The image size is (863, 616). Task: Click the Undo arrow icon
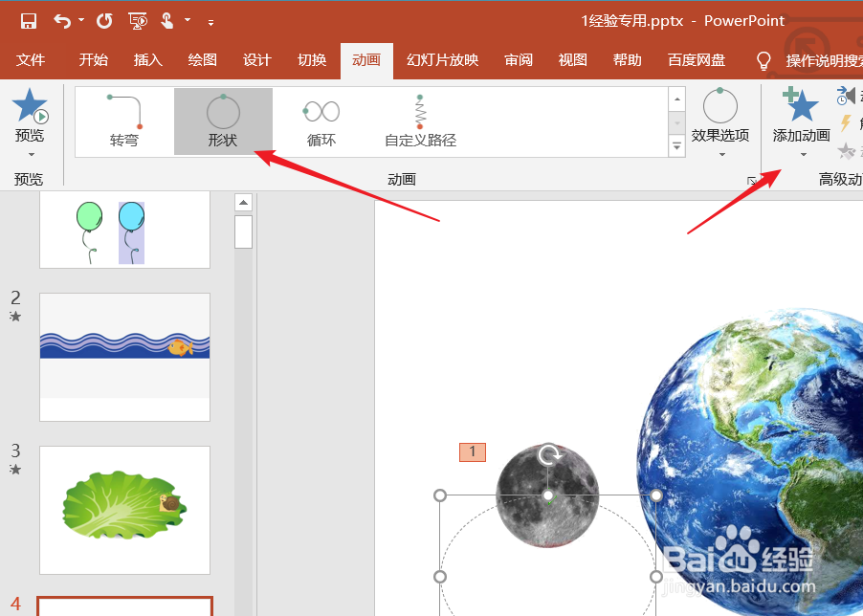click(x=62, y=21)
